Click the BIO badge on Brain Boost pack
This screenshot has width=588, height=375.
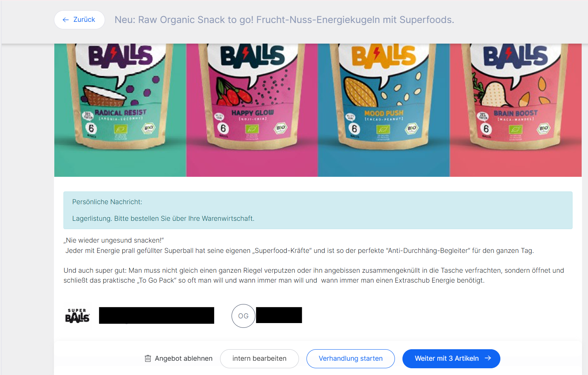click(x=544, y=128)
